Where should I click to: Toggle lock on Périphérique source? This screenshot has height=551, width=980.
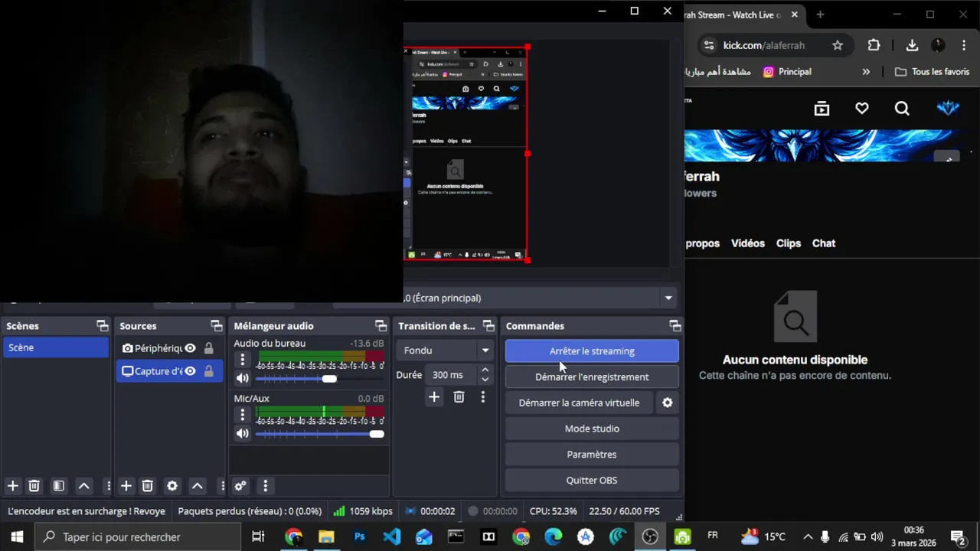208,348
